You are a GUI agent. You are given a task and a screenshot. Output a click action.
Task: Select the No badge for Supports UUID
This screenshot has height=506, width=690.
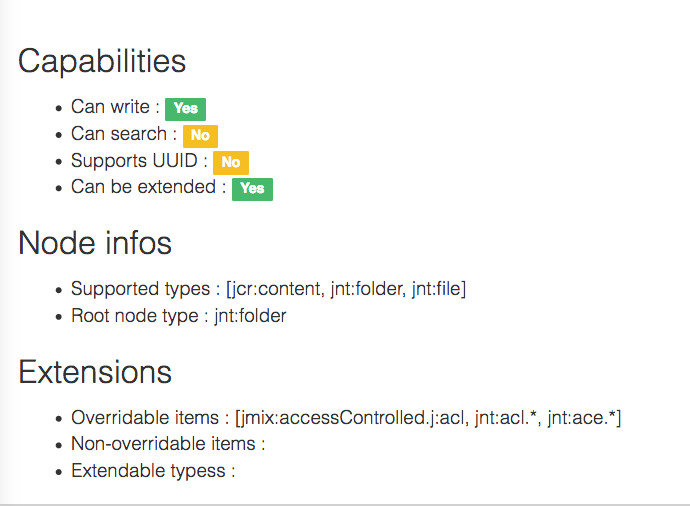coord(231,162)
